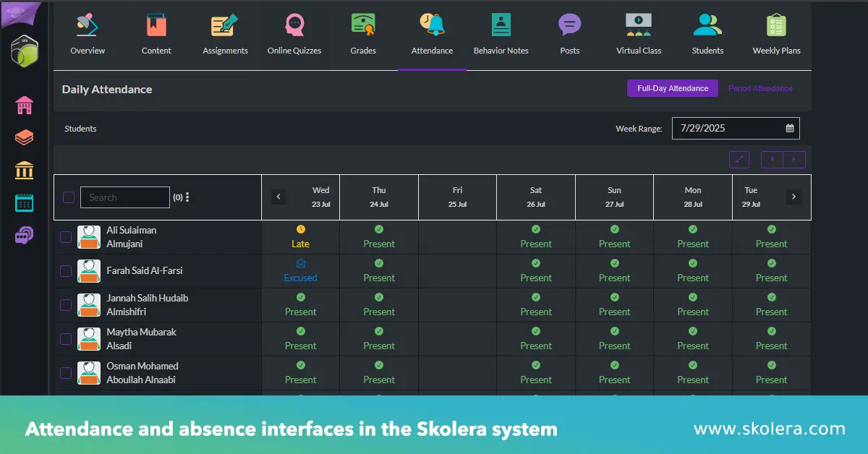This screenshot has width=868, height=454.
Task: Click the chat messages icon in sidebar
Action: coord(25,235)
